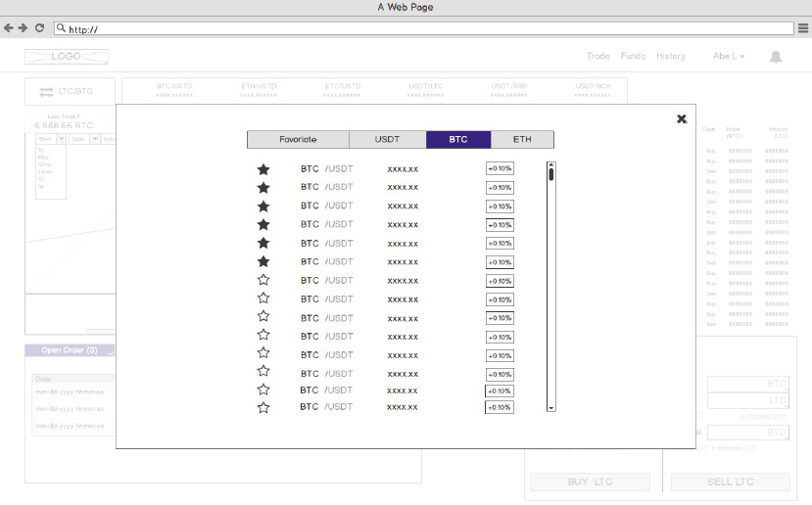Switch to the USDT tab
The height and width of the screenshot is (505, 812).
387,139
